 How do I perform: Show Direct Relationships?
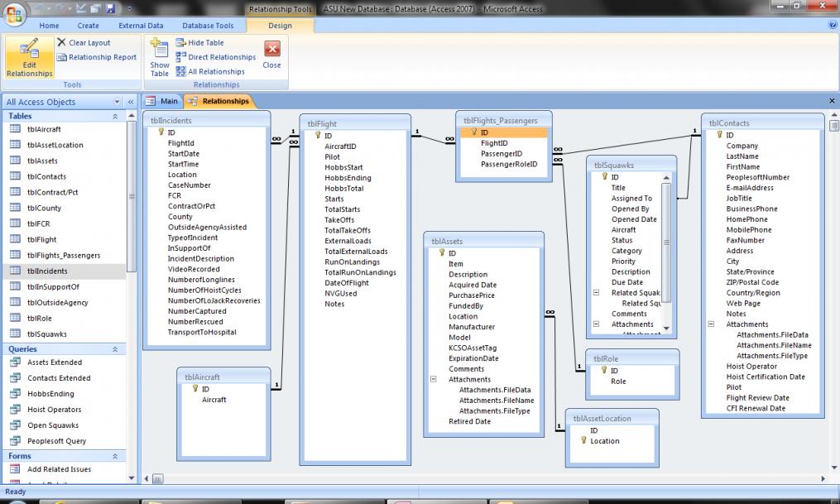[215, 57]
